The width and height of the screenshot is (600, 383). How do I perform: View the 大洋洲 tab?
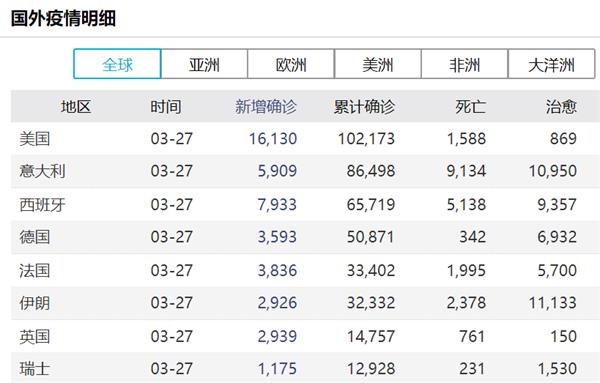pyautogui.click(x=551, y=64)
